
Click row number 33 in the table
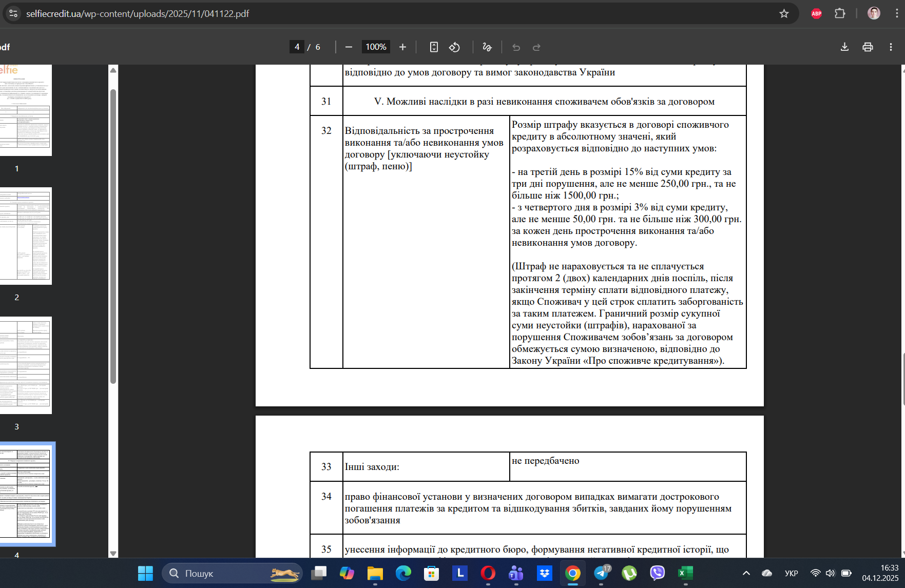point(326,467)
